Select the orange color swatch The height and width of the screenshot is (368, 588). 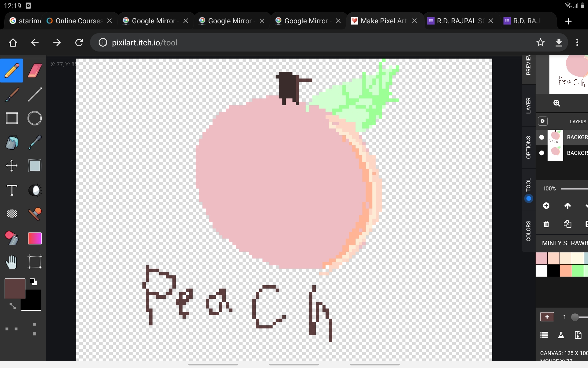click(566, 270)
